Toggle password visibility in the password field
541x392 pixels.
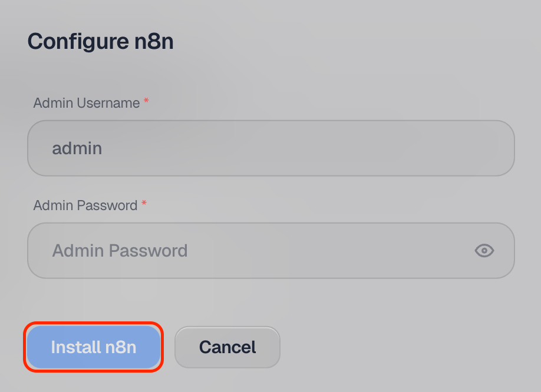[484, 250]
